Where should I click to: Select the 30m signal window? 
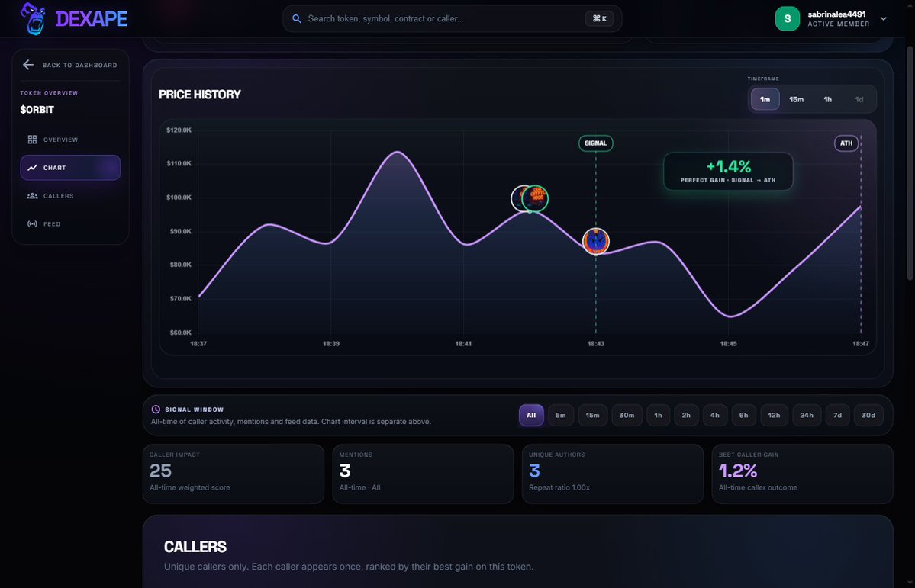(x=627, y=416)
